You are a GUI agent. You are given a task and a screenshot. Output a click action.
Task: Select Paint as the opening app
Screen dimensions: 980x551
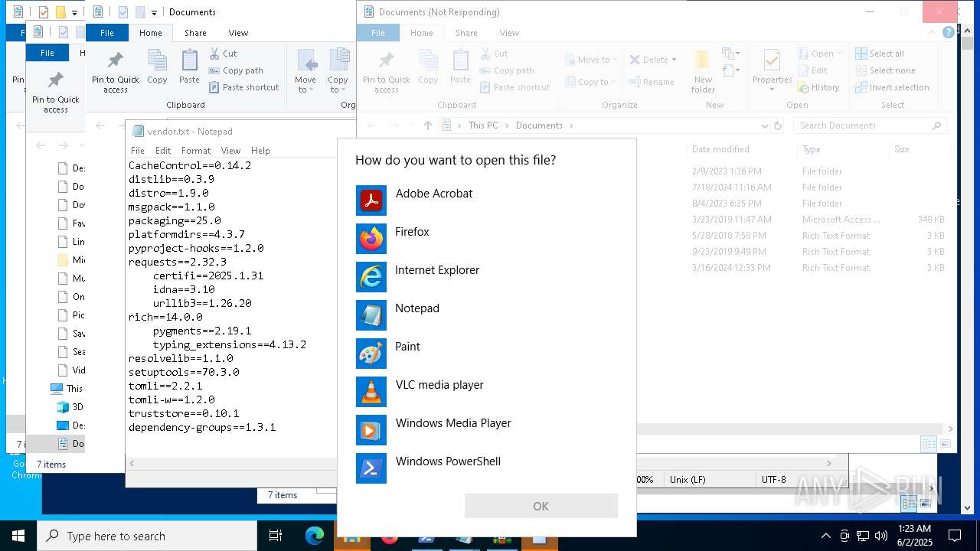[487, 354]
